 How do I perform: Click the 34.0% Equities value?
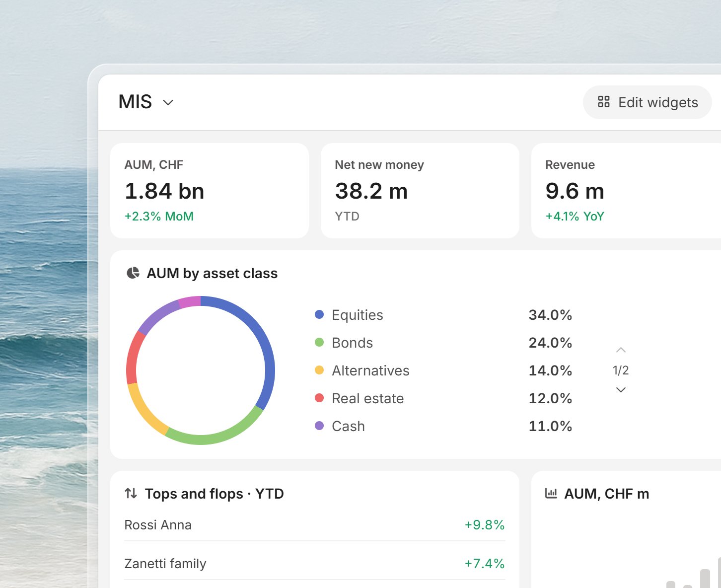coord(550,315)
